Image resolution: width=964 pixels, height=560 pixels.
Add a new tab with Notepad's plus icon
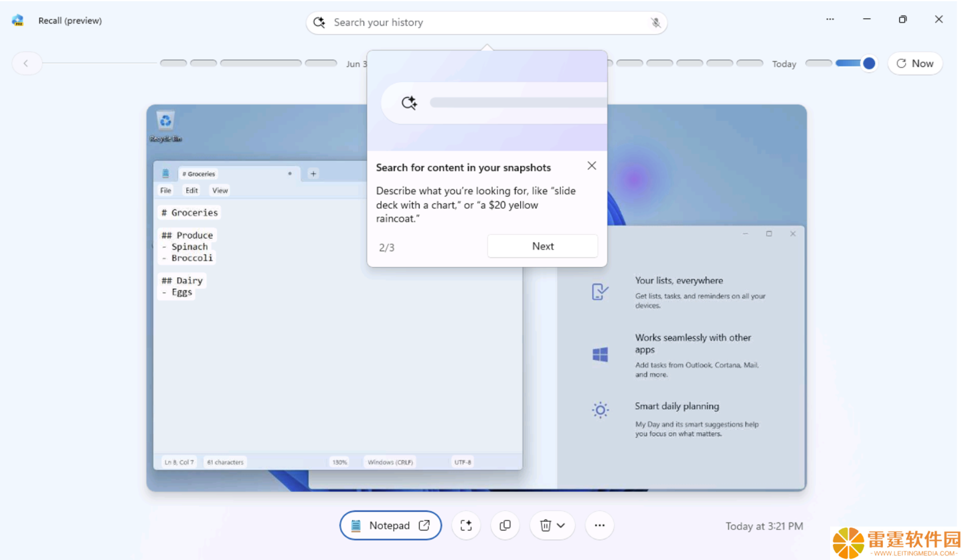[313, 173]
